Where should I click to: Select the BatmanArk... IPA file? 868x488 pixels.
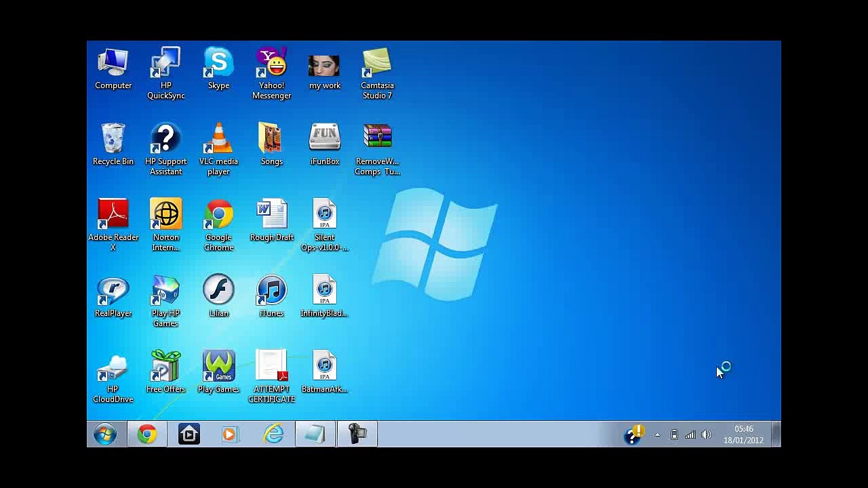(x=324, y=371)
